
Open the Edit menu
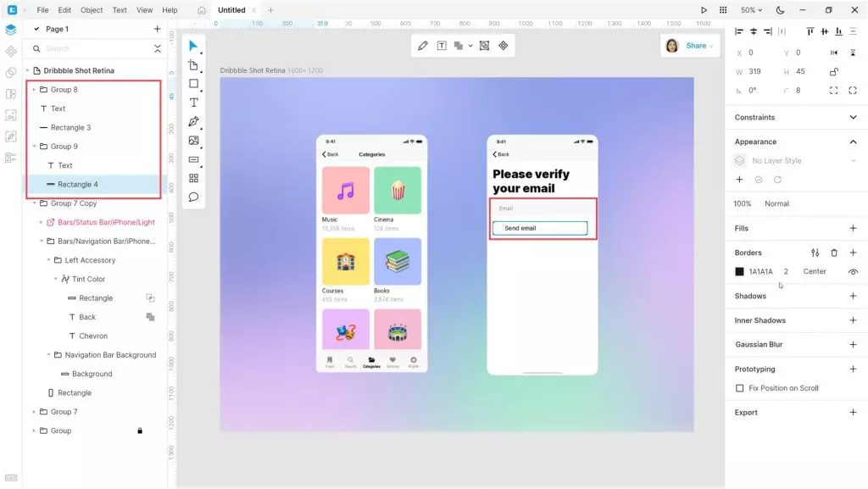[x=64, y=10]
